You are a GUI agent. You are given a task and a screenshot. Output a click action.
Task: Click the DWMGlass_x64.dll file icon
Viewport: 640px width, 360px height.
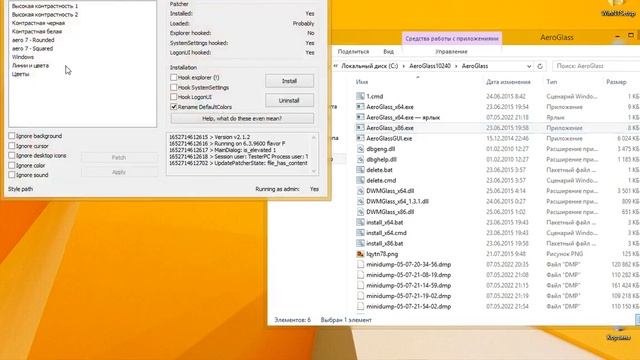pos(360,191)
